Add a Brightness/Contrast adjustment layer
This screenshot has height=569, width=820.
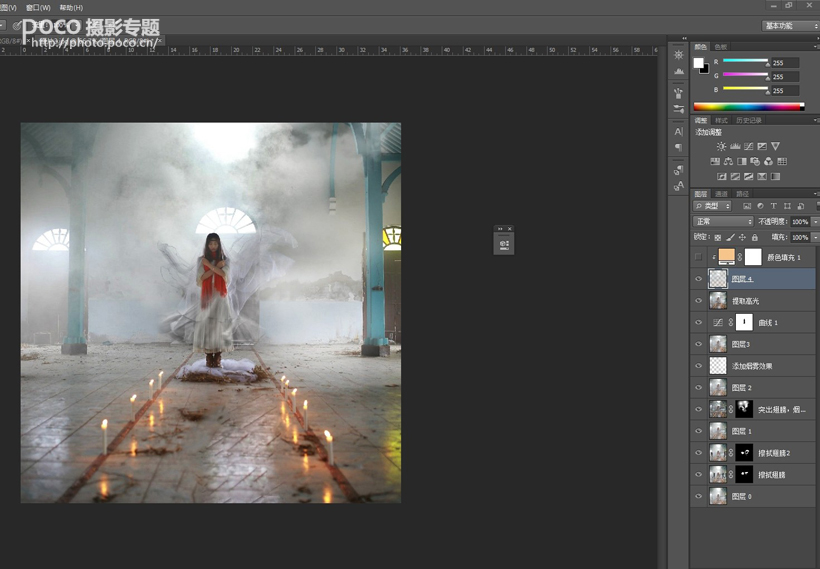point(721,146)
